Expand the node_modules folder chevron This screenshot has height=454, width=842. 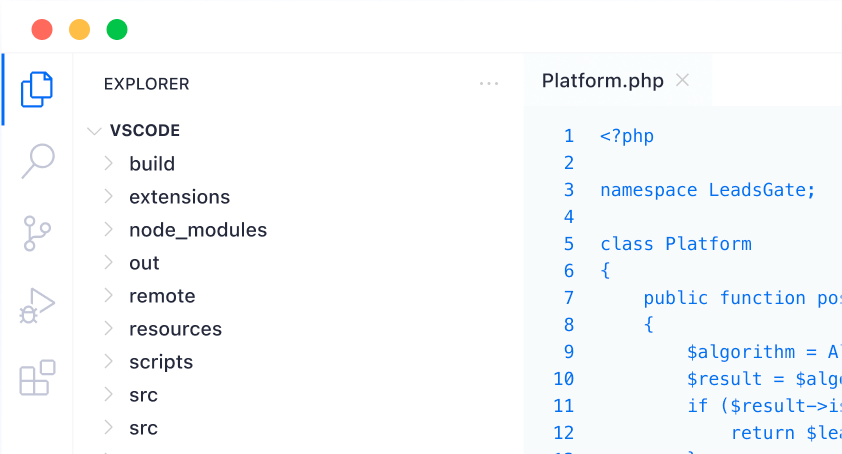click(x=108, y=229)
